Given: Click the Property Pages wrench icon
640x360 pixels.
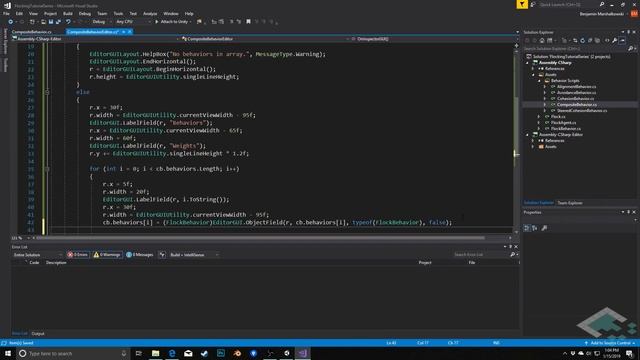Looking at the screenshot, I should pos(544,228).
